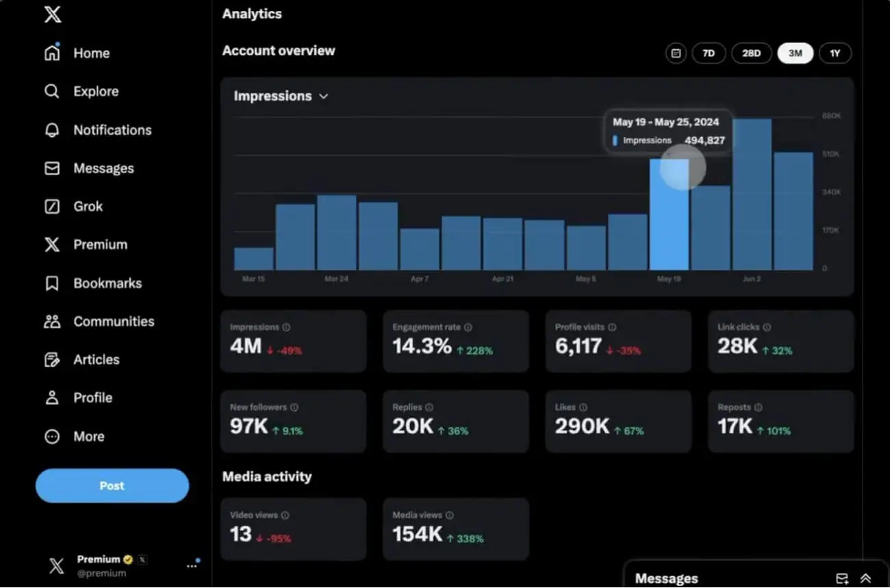Switch the analytics range to 1Y
The image size is (890, 588).
click(835, 53)
